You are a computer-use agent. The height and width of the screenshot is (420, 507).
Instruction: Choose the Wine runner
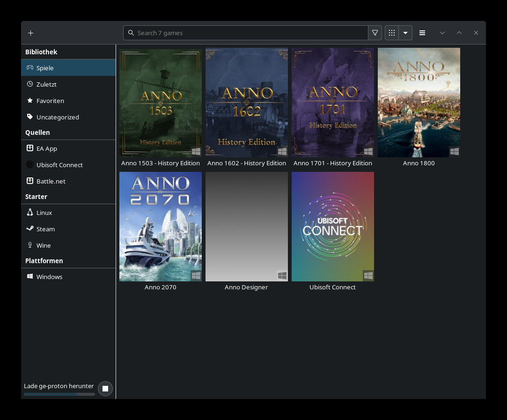[44, 245]
